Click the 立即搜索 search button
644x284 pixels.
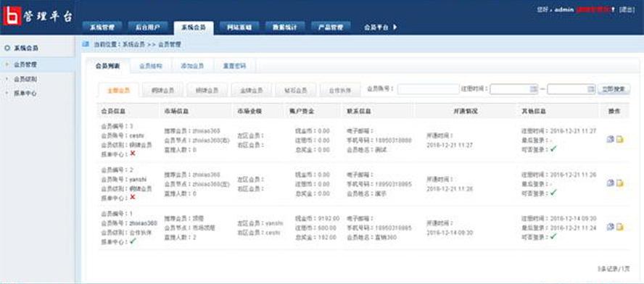614,89
